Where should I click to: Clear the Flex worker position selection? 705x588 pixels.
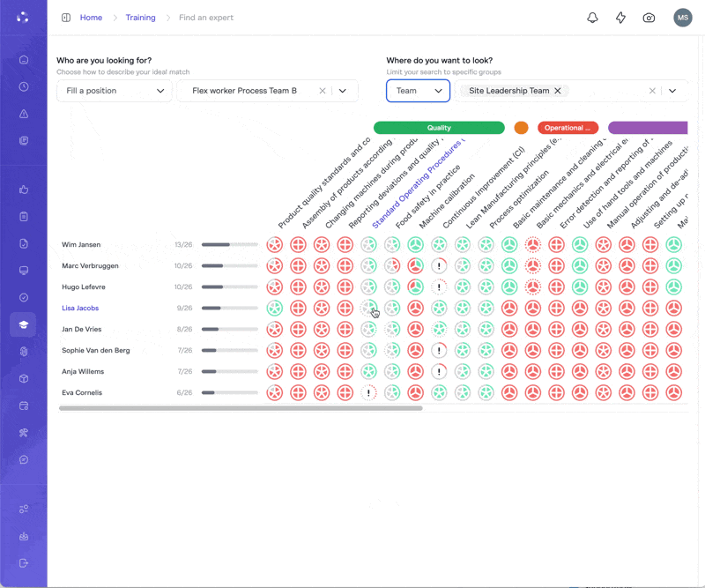[323, 91]
